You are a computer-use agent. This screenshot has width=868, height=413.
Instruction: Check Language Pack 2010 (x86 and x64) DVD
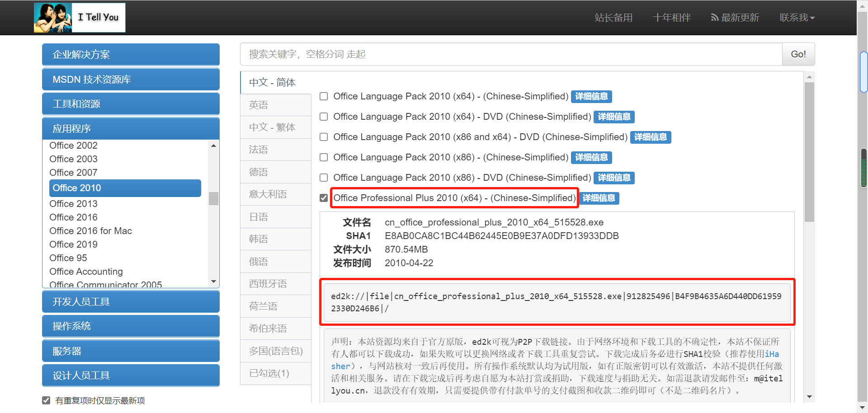pos(324,137)
